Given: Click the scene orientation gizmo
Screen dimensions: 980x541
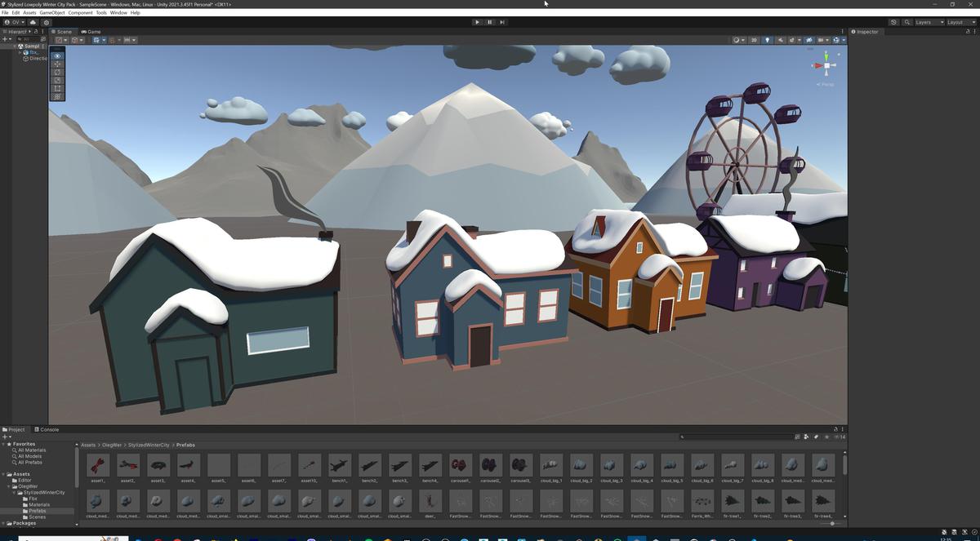Looking at the screenshot, I should click(826, 65).
